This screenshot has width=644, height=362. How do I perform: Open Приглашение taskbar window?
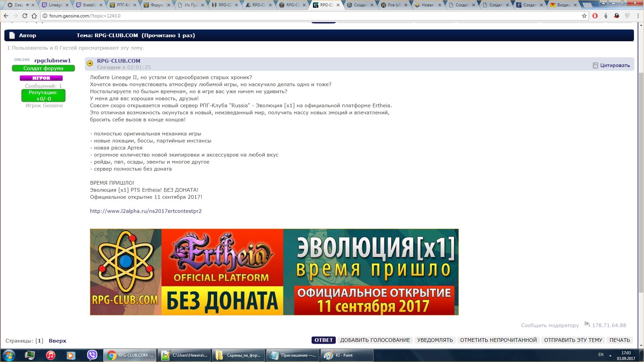(x=293, y=355)
